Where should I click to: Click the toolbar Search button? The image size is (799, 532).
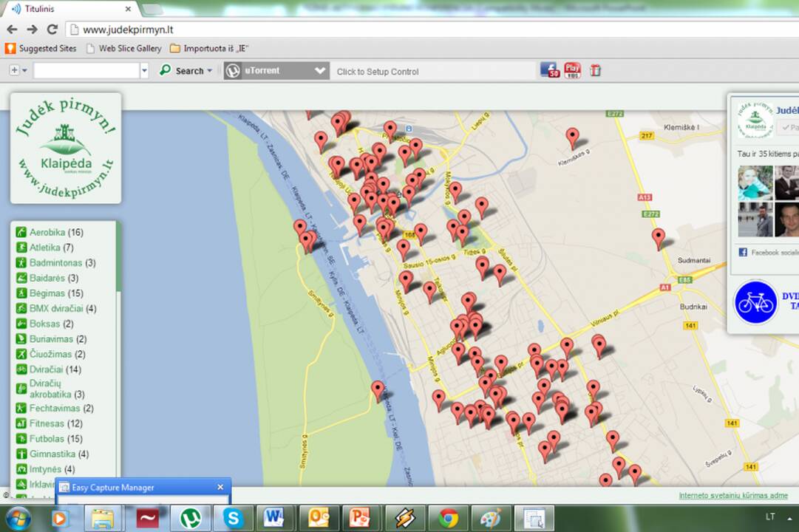click(x=186, y=70)
